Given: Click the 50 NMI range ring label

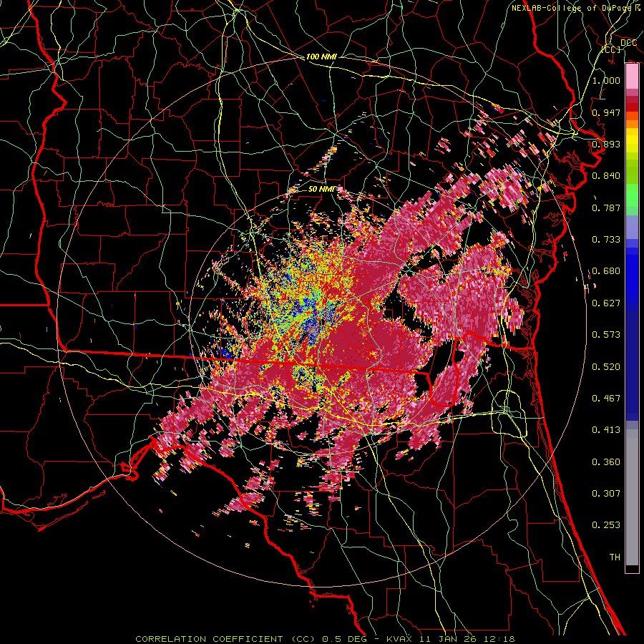Looking at the screenshot, I should 321,189.
